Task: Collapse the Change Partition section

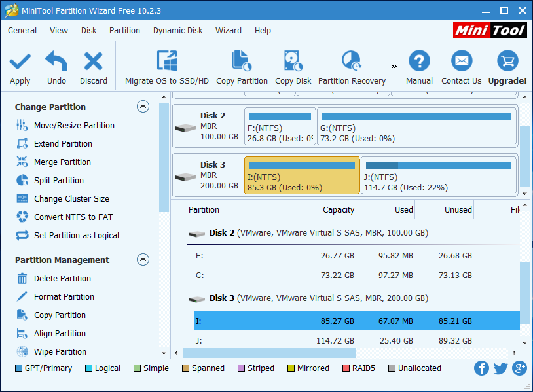Action: [x=143, y=107]
